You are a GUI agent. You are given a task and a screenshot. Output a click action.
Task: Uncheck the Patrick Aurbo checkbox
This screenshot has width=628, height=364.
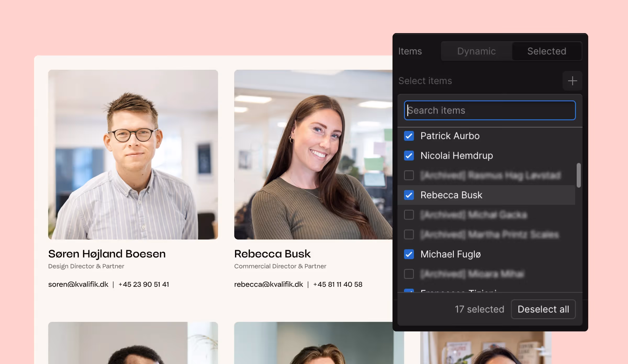click(x=409, y=136)
